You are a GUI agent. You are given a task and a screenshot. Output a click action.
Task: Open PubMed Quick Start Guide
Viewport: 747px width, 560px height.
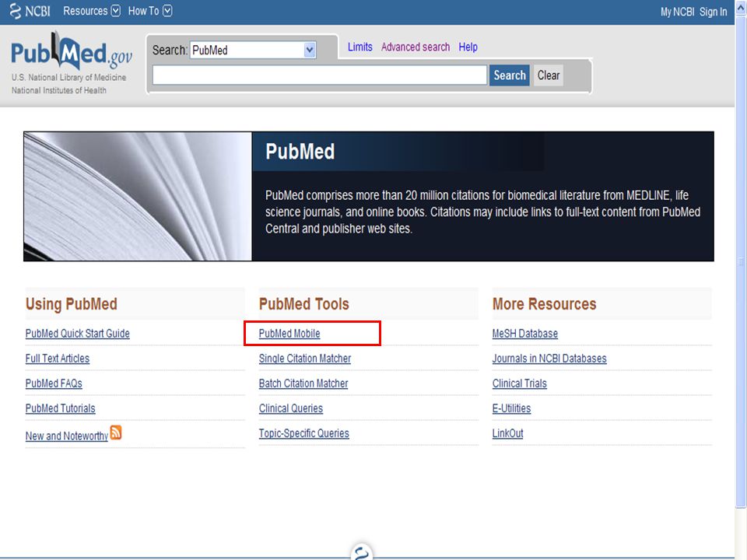(77, 334)
